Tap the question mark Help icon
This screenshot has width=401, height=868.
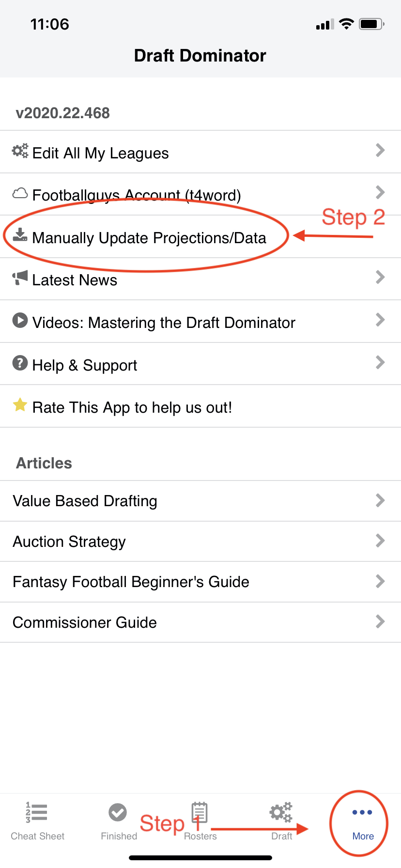point(20,363)
